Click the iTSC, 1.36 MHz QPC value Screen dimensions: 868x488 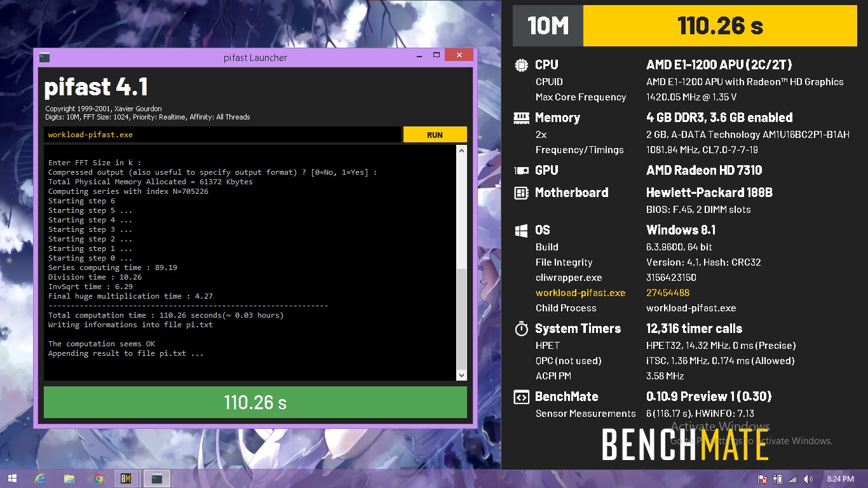pyautogui.click(x=720, y=361)
